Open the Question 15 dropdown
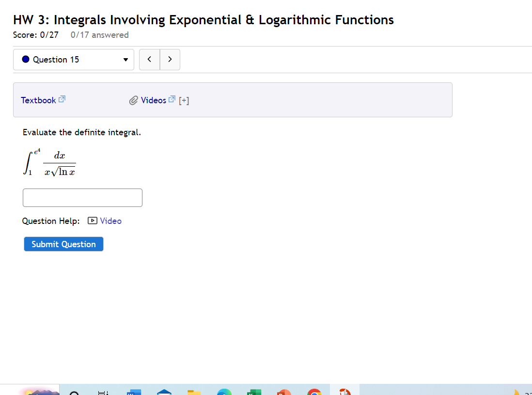This screenshot has width=532, height=395. [x=73, y=59]
